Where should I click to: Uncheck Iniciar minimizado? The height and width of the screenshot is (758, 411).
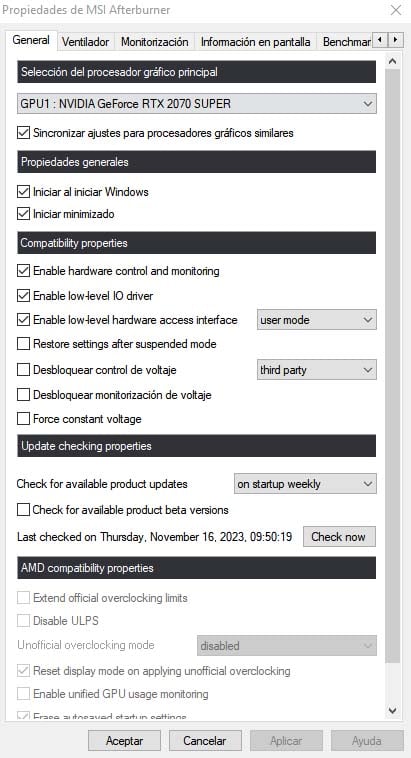tap(23, 214)
